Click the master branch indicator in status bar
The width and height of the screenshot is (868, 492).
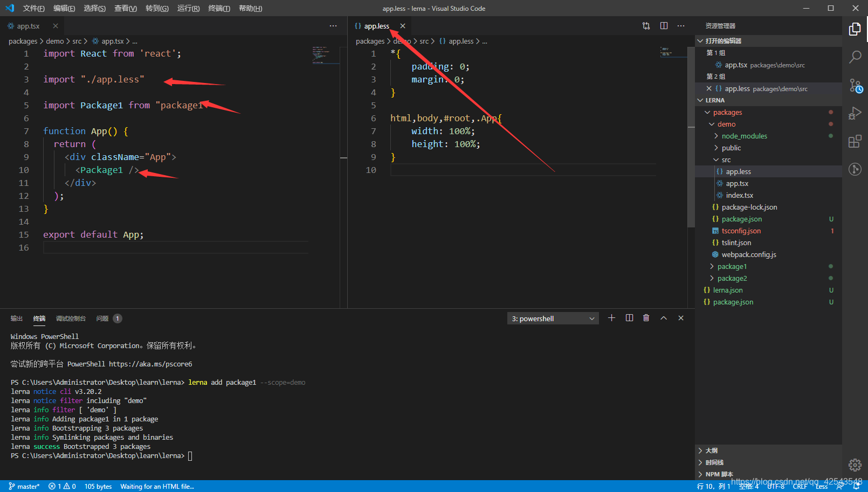tap(24, 486)
